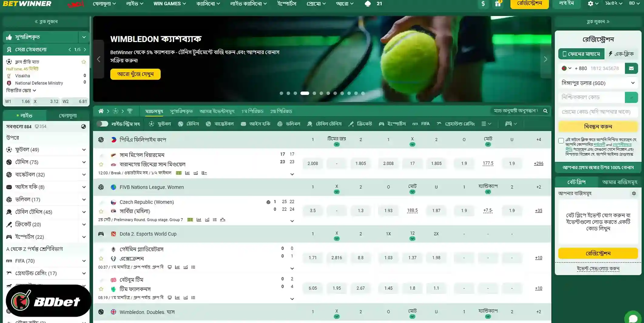
Task: Switch to the সুপারিশকৃত tab in matches bar
Action: (181, 111)
